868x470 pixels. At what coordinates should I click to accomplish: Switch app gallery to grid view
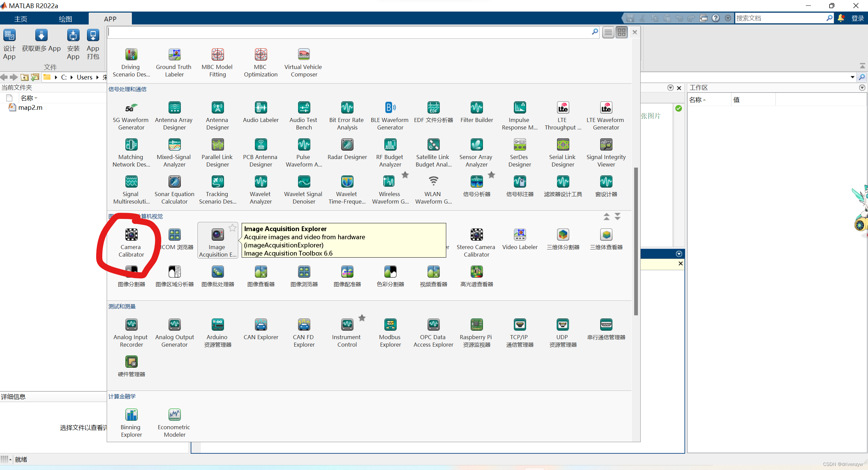[x=622, y=32]
